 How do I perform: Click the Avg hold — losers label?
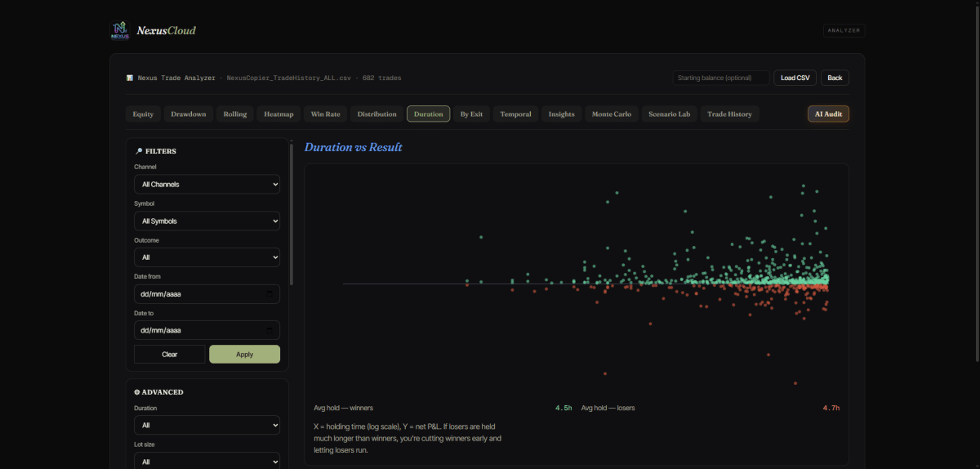[608, 408]
